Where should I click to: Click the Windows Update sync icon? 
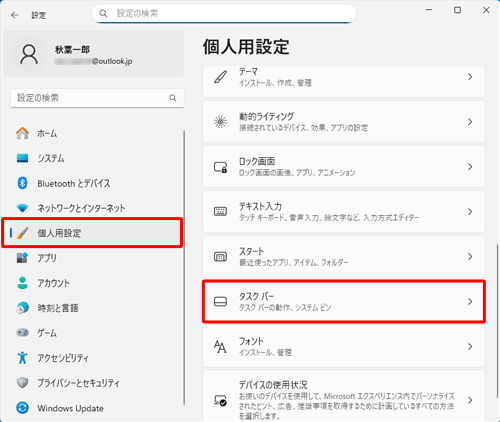(x=22, y=408)
